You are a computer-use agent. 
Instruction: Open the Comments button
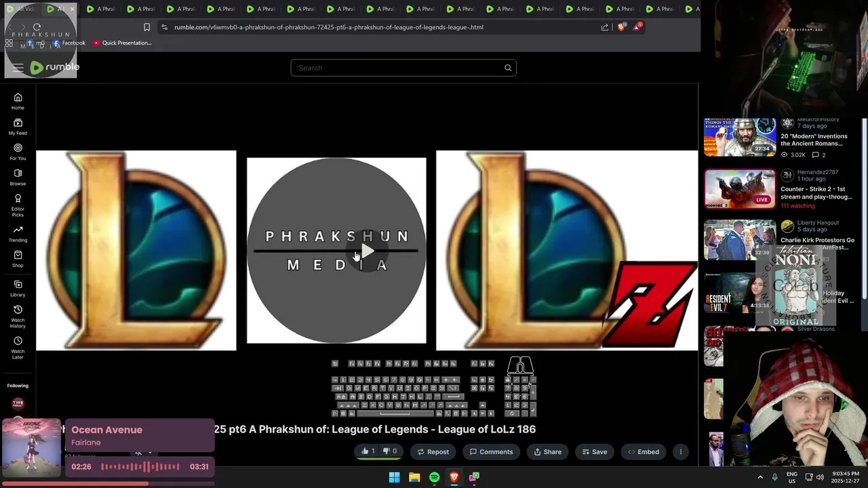click(492, 451)
